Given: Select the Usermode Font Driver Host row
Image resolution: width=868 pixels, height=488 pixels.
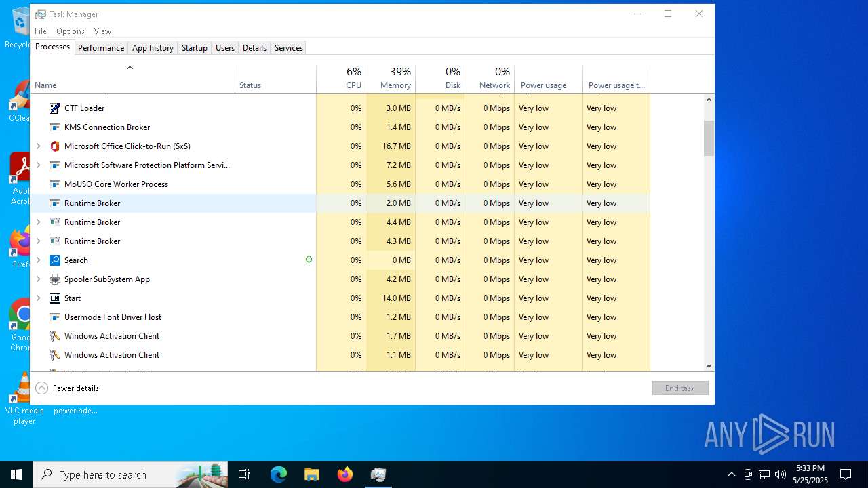Looking at the screenshot, I should 340,317.
